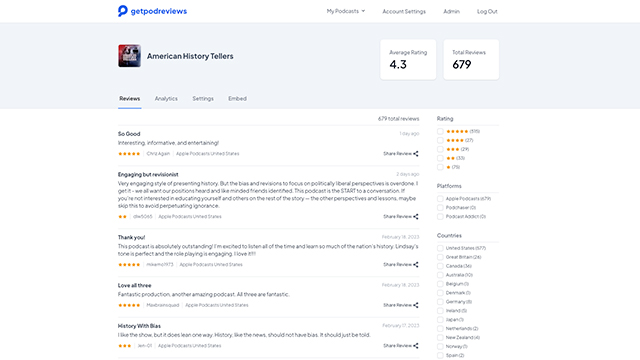Click the 'Engaging but revisionist' review title
Screen dimensions: 640x360
(x=148, y=174)
